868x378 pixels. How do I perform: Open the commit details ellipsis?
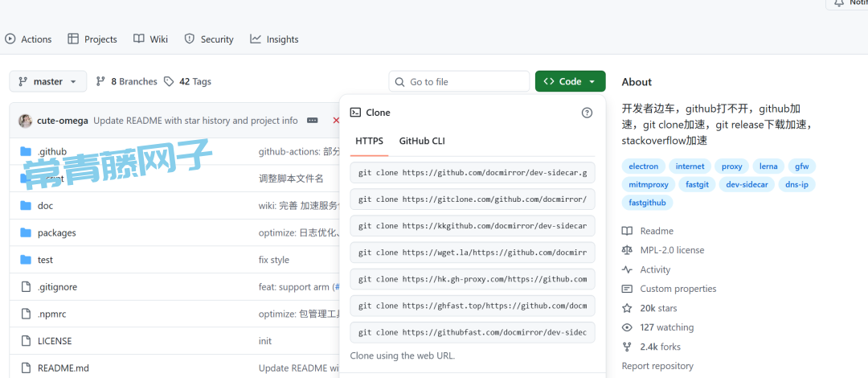[313, 121]
